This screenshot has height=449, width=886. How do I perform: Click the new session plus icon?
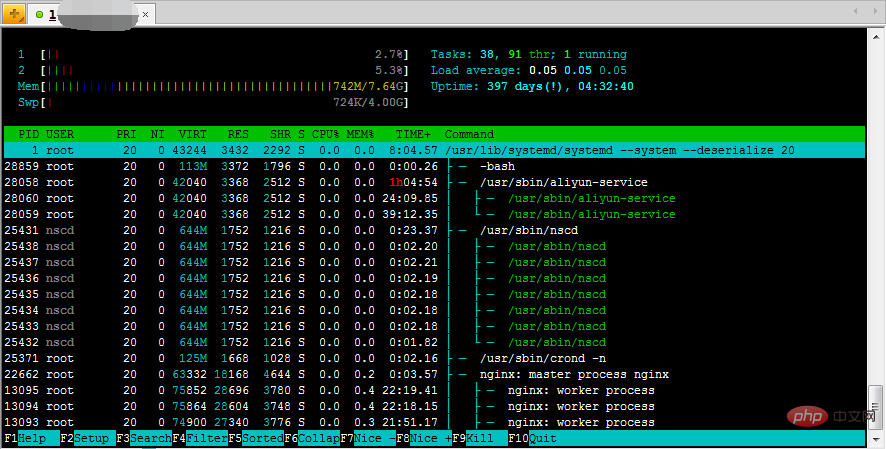tap(14, 15)
